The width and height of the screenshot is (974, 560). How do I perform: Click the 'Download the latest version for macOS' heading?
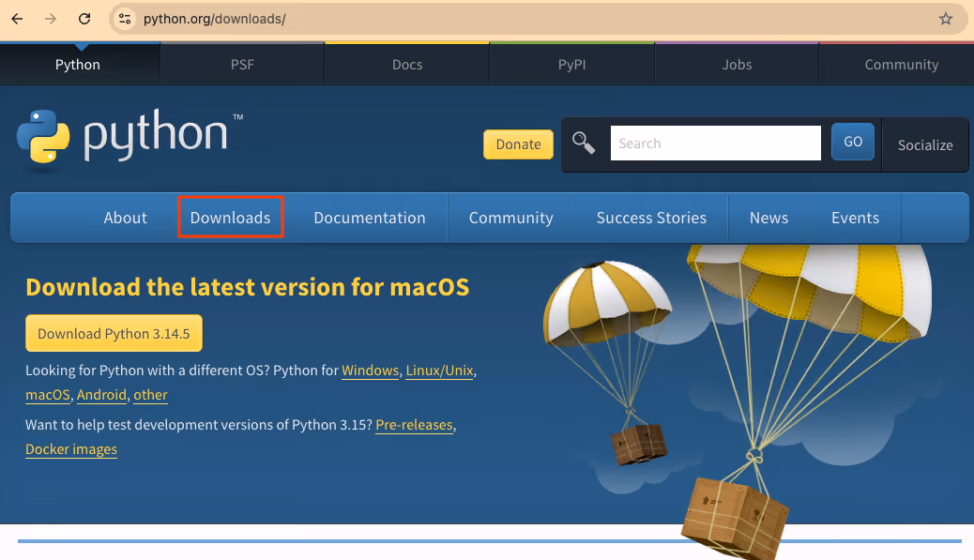(x=247, y=287)
